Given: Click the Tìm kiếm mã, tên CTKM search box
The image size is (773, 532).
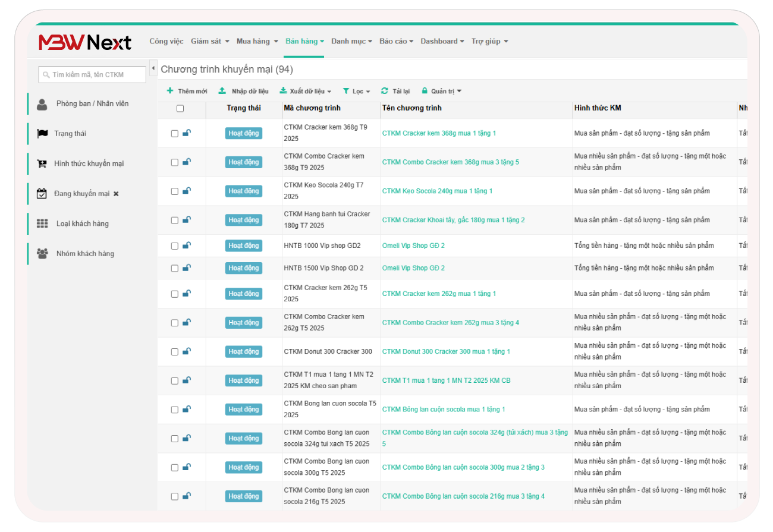Looking at the screenshot, I should coord(92,75).
